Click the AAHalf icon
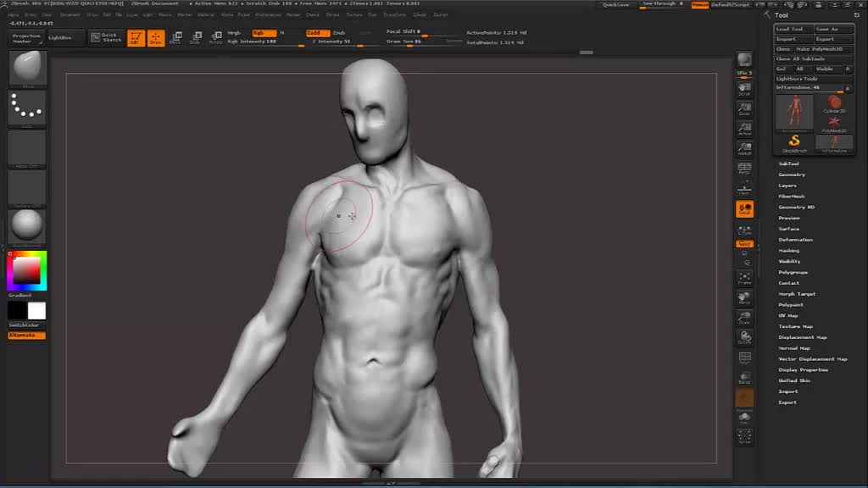 coord(744,149)
